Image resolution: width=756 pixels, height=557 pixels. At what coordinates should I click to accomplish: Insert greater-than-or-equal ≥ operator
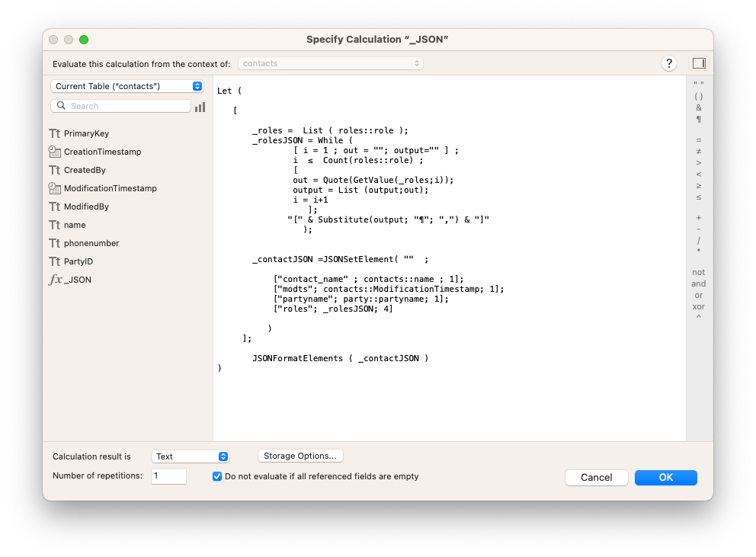tap(699, 186)
